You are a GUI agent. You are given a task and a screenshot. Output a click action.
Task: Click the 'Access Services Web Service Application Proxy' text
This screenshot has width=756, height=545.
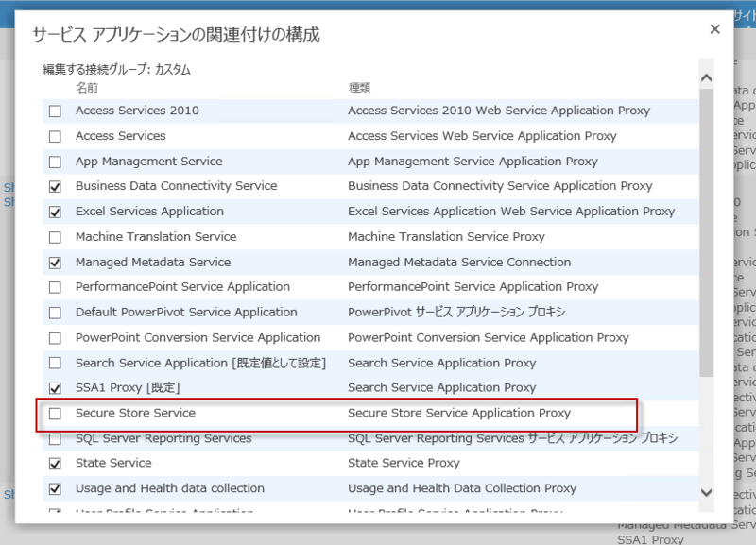482,136
